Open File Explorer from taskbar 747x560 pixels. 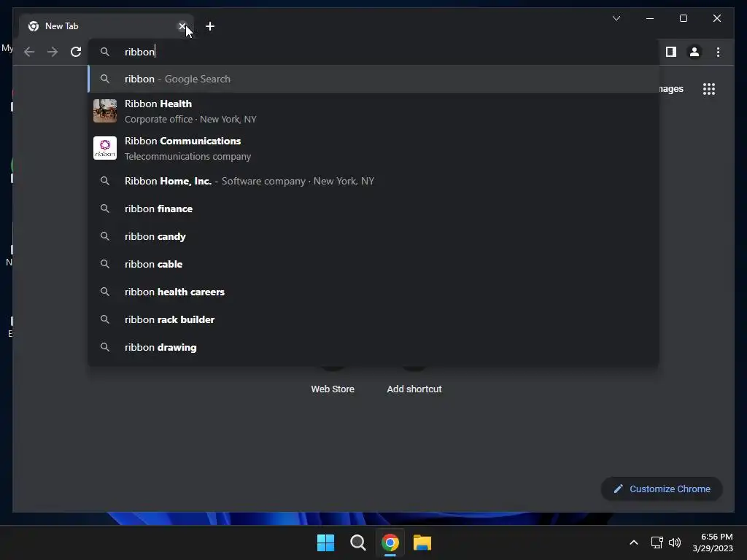tap(422, 542)
